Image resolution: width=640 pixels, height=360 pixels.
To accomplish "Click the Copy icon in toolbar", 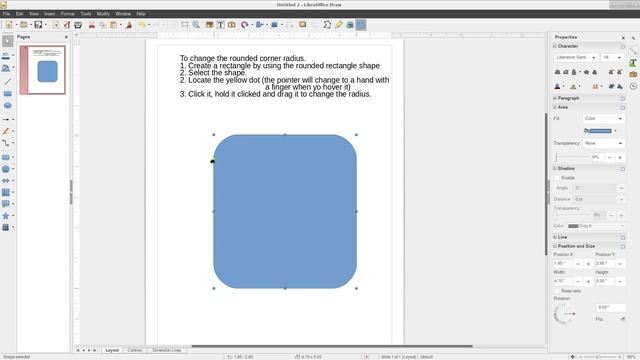I will pyautogui.click(x=103, y=25).
